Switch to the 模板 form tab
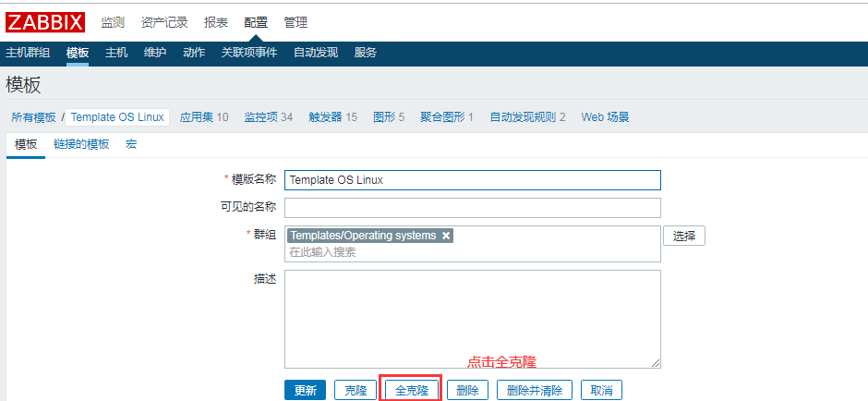Screen dimensions: 868x401 [26, 144]
